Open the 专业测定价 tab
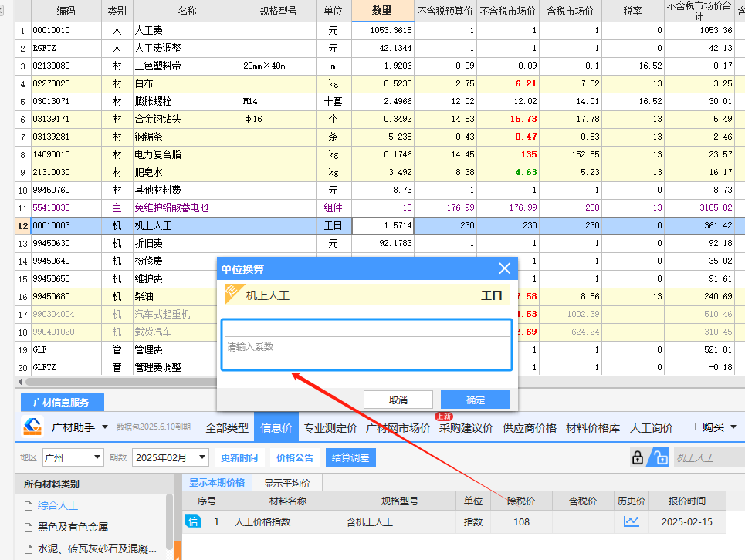This screenshot has width=745, height=560. [330, 428]
